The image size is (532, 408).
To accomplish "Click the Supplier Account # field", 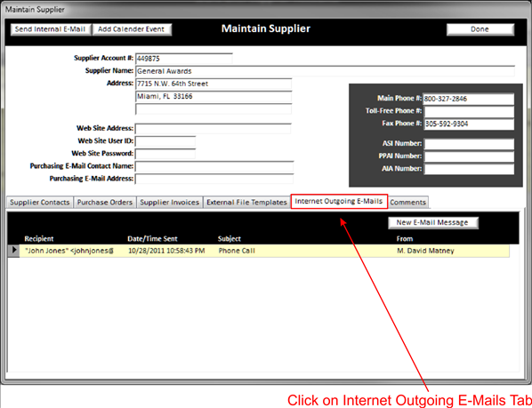I will [x=184, y=59].
